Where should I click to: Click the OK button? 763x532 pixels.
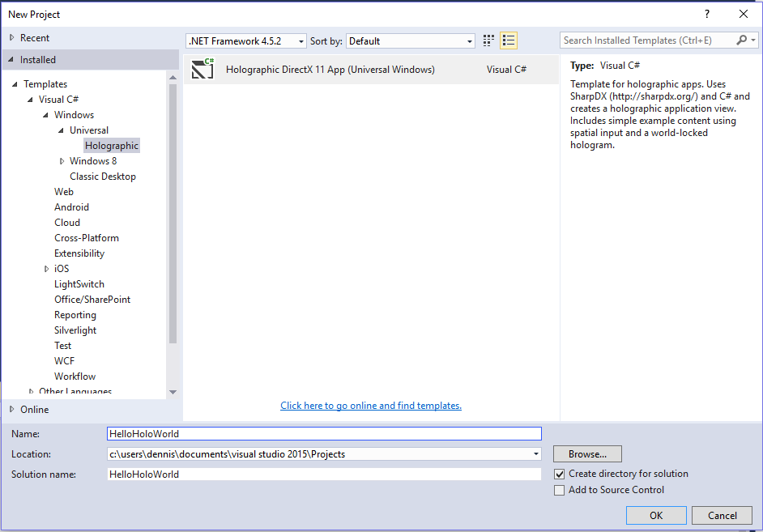pos(656,516)
